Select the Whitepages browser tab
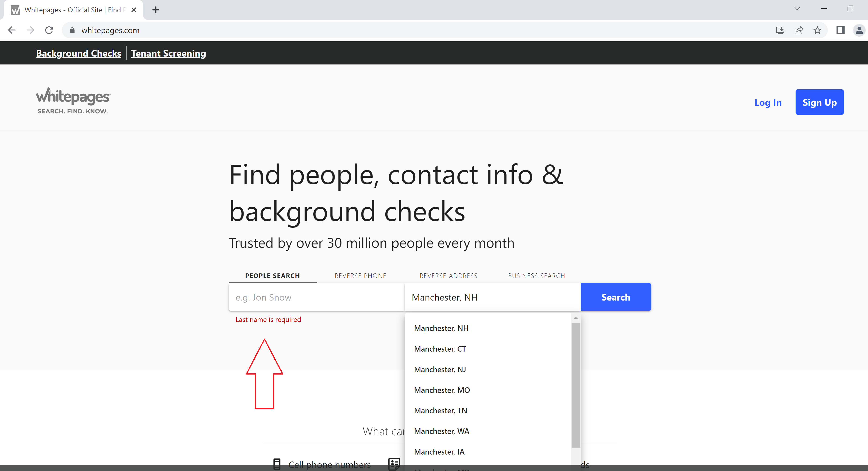This screenshot has width=868, height=471. pyautogui.click(x=73, y=10)
